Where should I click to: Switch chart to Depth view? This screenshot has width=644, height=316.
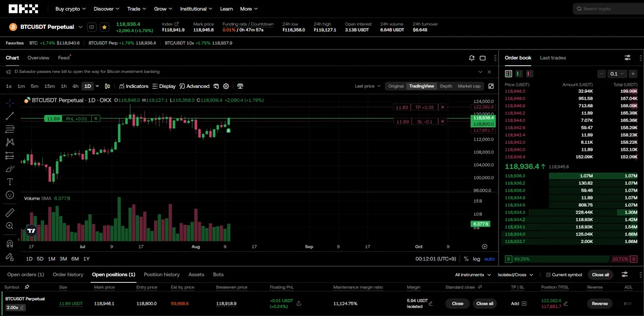(x=446, y=86)
